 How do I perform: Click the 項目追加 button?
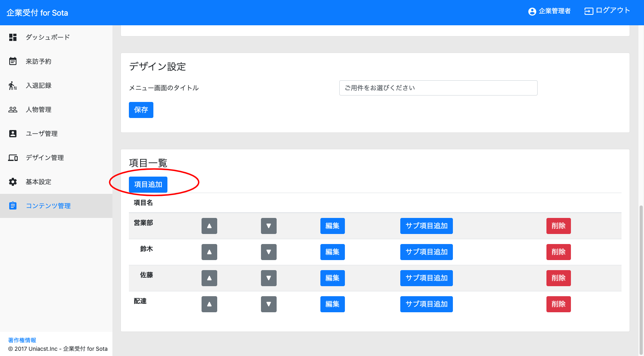148,185
